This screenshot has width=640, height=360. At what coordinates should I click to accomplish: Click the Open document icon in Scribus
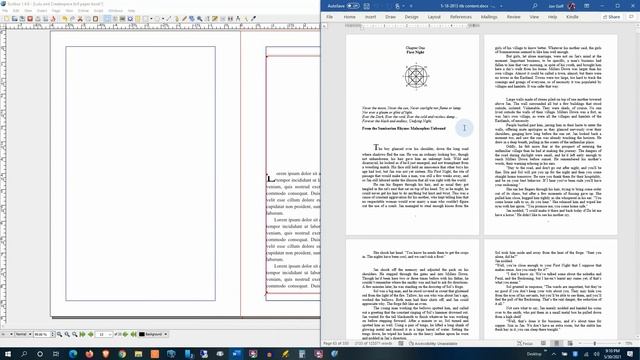point(14,18)
